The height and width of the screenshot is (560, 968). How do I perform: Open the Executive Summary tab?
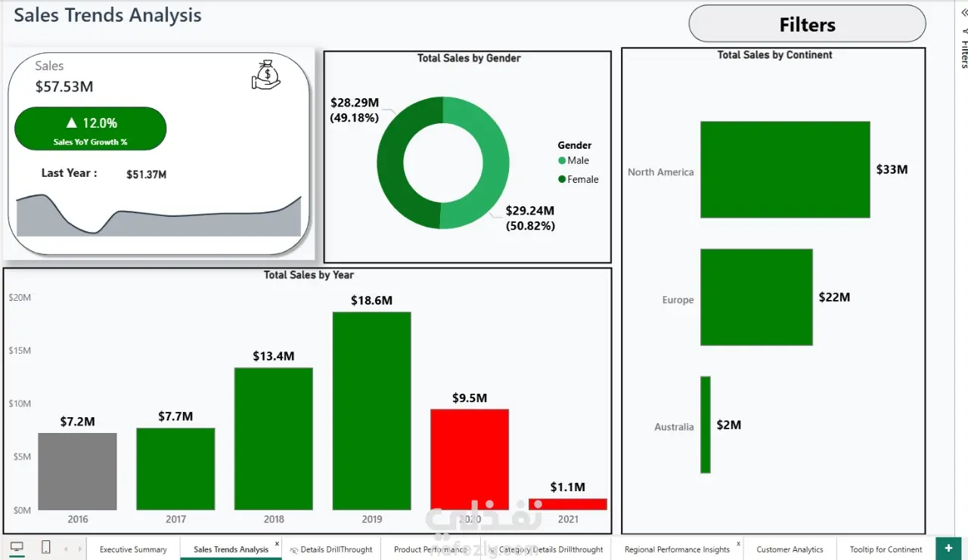coord(133,549)
